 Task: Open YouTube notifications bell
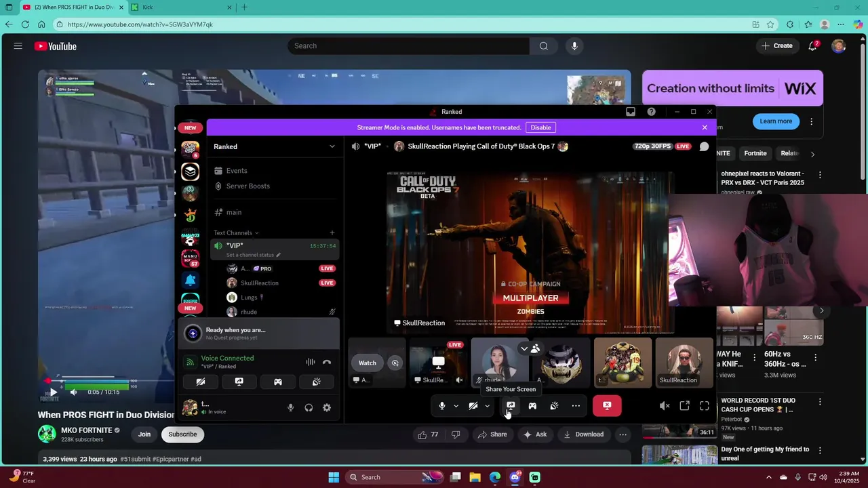(x=812, y=46)
